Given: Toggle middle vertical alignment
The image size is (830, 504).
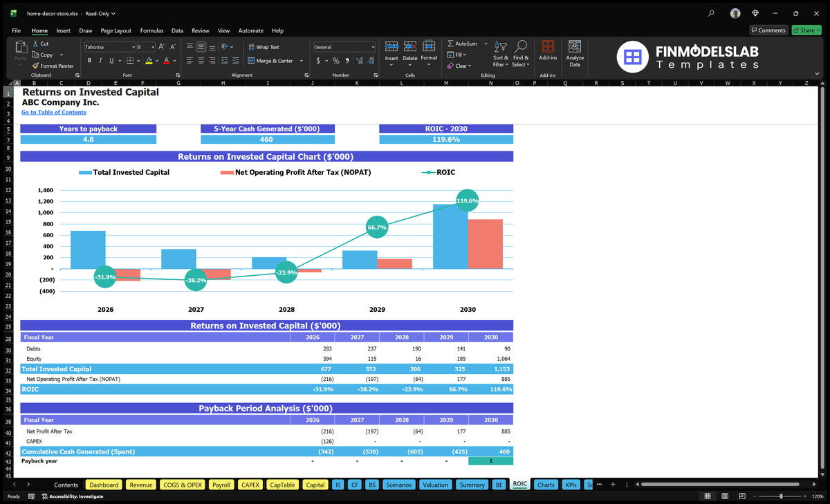Looking at the screenshot, I should [201, 47].
